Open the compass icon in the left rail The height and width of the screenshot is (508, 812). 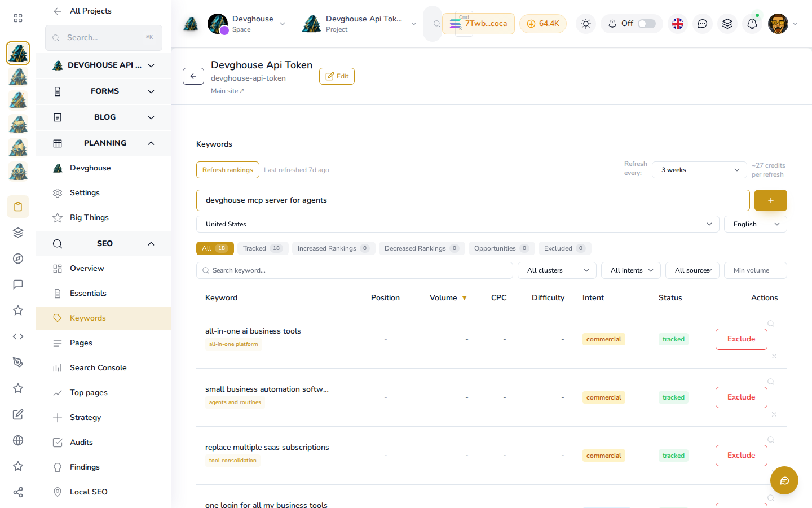(x=18, y=259)
